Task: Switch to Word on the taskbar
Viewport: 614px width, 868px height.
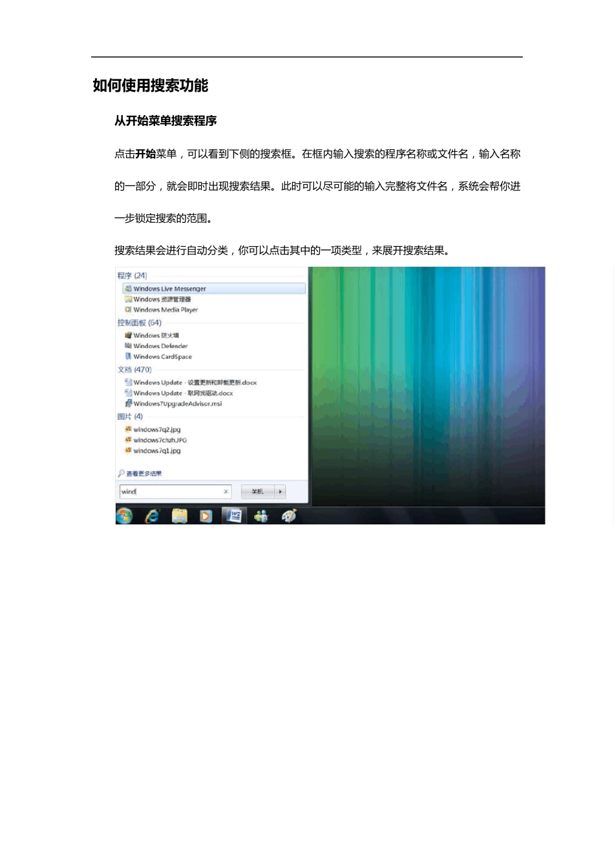Action: point(233,515)
